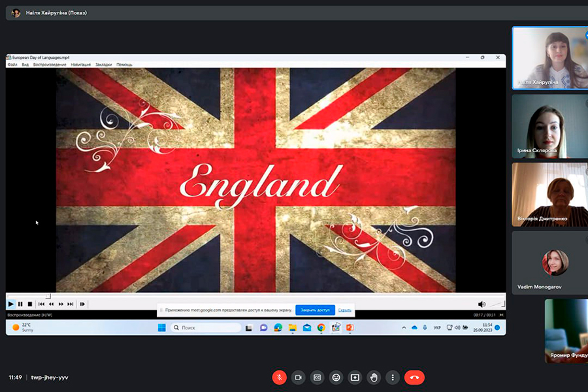Mute the player's speaker volume icon
588x392 pixels.
(482, 304)
